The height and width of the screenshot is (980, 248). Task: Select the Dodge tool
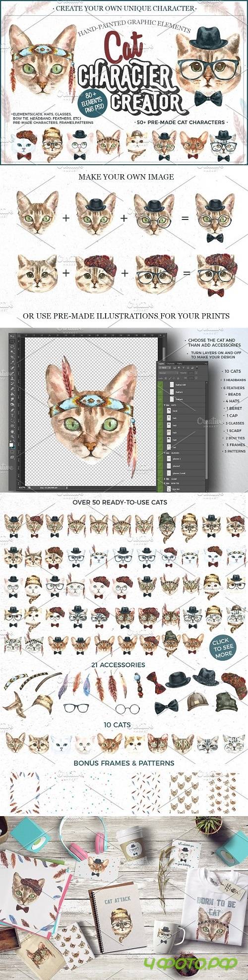(12, 404)
